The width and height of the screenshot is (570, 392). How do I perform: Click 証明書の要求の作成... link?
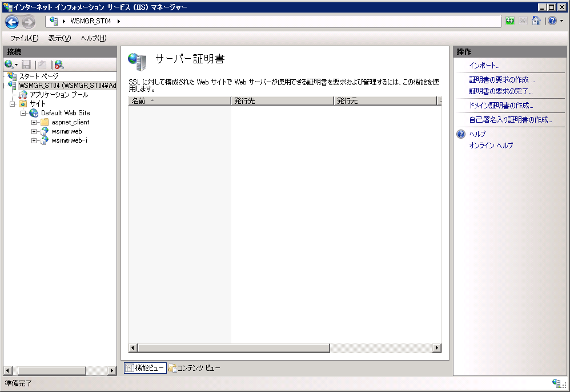(x=501, y=79)
